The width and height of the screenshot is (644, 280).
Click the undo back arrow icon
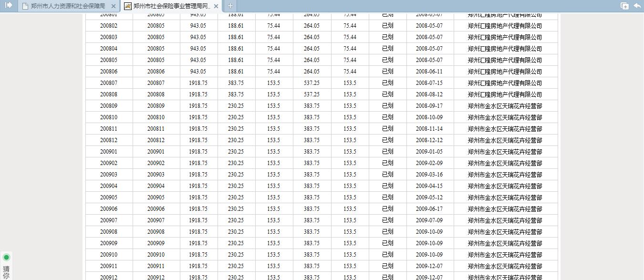tap(637, 6)
